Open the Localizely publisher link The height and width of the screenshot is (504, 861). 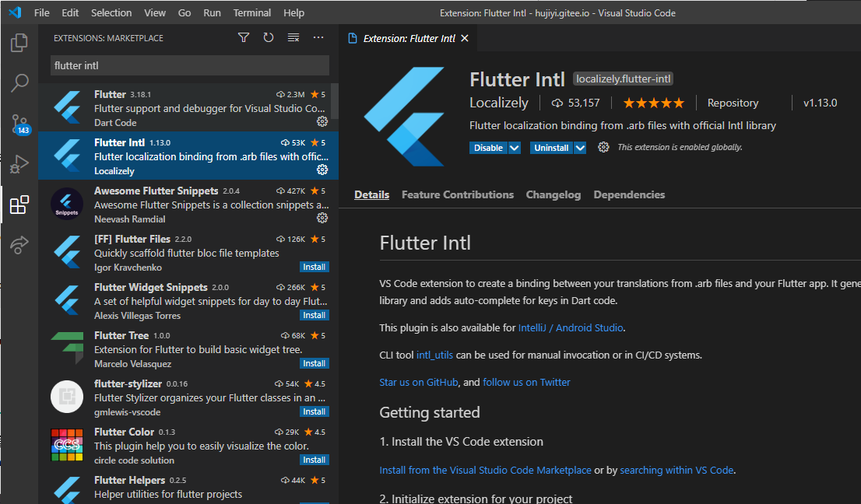pos(498,103)
